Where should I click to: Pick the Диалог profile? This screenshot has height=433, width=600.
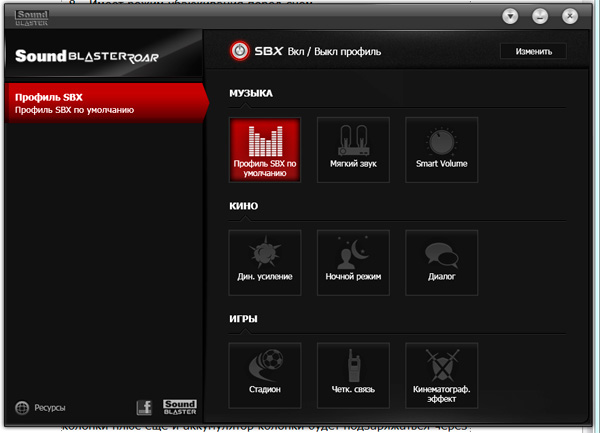click(441, 262)
